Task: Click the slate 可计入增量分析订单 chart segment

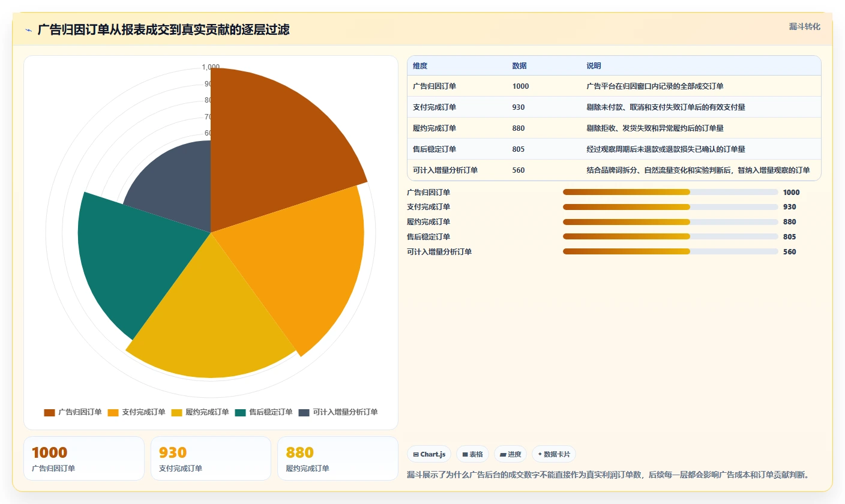Action: tap(177, 186)
